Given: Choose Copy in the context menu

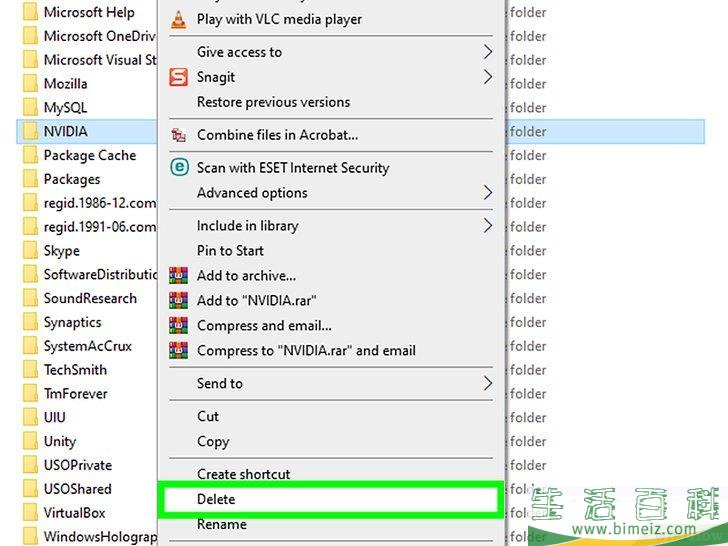Looking at the screenshot, I should click(213, 442).
